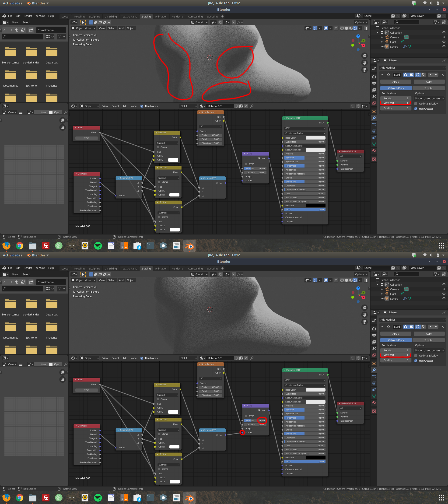
Task: Click Roughness slider on lower Principled BSDF
Action: click(305, 418)
